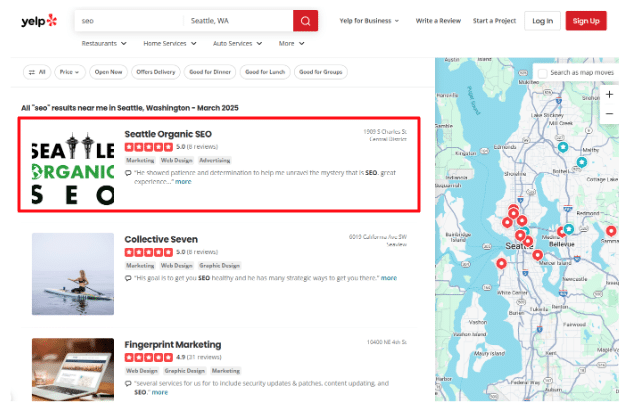Click Web Design tag on Seattle Organic SEO

pos(176,161)
